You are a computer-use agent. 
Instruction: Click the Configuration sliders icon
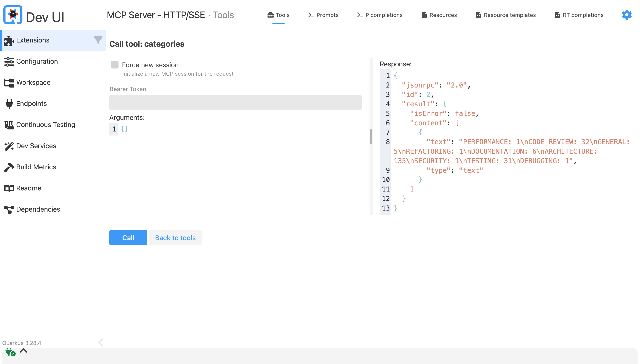(x=9, y=62)
